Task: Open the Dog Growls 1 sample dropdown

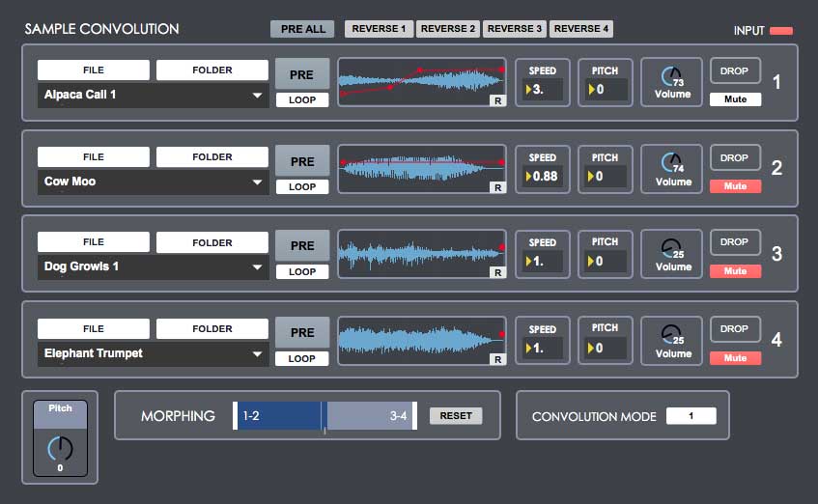Action: click(153, 266)
